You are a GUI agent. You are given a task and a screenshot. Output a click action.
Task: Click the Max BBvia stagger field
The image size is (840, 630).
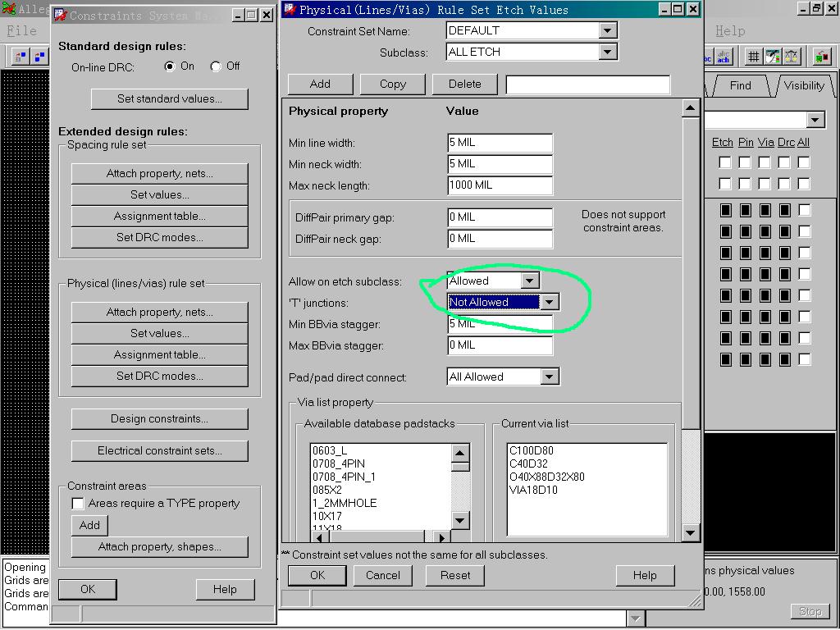point(500,345)
